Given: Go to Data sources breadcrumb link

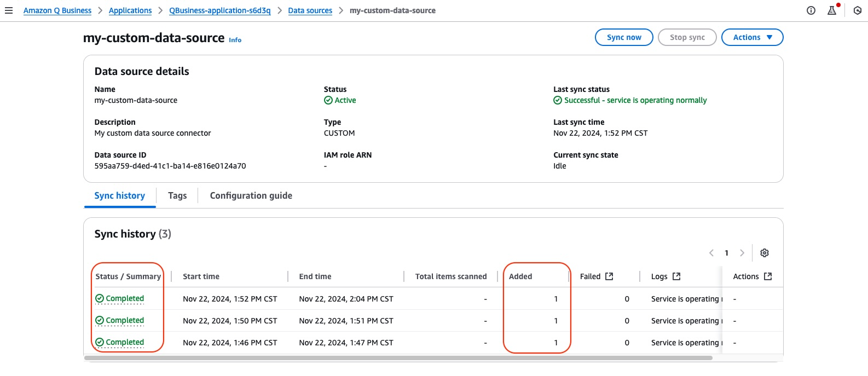Looking at the screenshot, I should [x=310, y=10].
